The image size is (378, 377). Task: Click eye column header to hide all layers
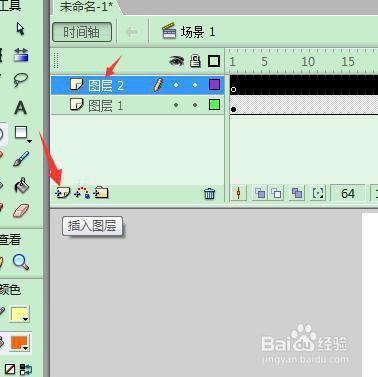tap(176, 61)
